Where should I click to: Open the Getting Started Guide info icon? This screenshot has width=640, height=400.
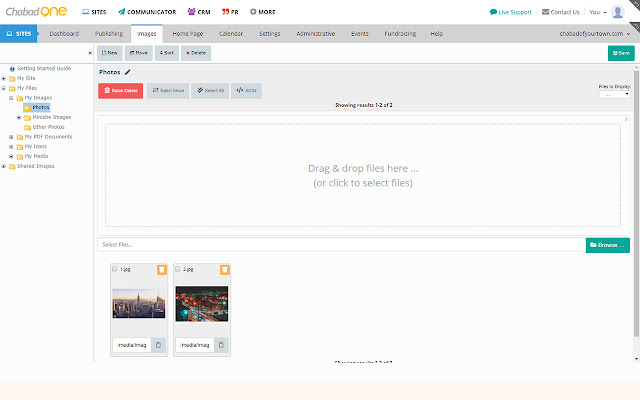12,69
